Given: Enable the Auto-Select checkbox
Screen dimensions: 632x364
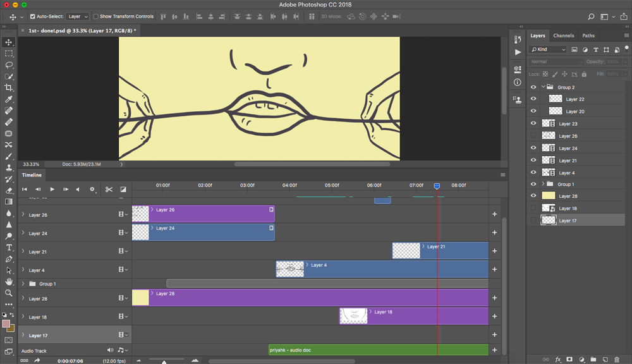Looking at the screenshot, I should [x=33, y=16].
